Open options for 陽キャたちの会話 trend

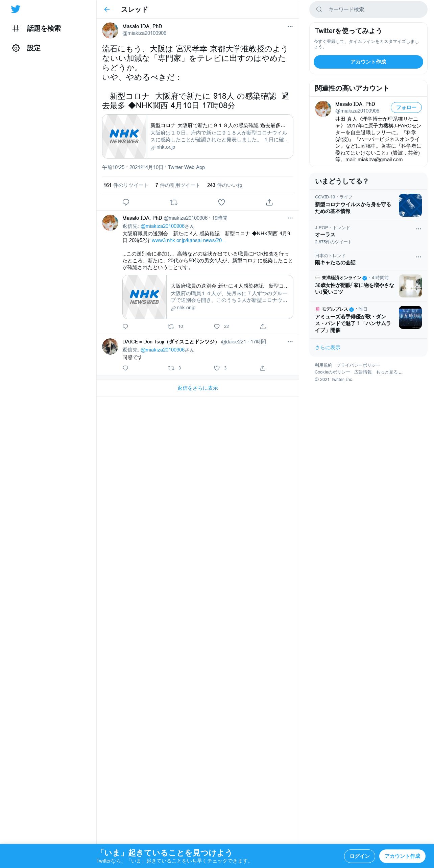point(418,257)
